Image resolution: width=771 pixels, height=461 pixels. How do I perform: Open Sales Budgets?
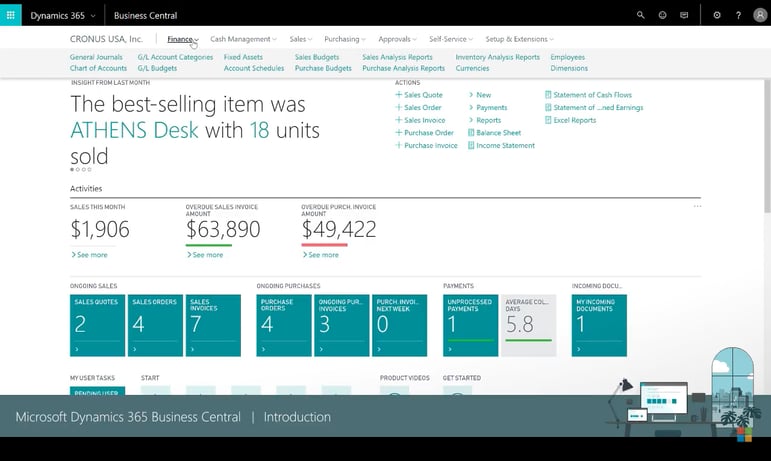[317, 57]
